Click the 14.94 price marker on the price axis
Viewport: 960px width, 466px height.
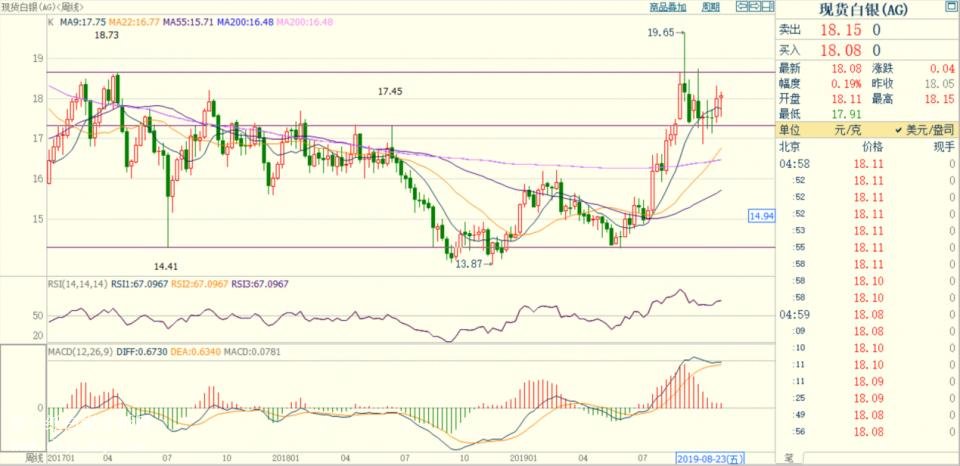coord(762,216)
